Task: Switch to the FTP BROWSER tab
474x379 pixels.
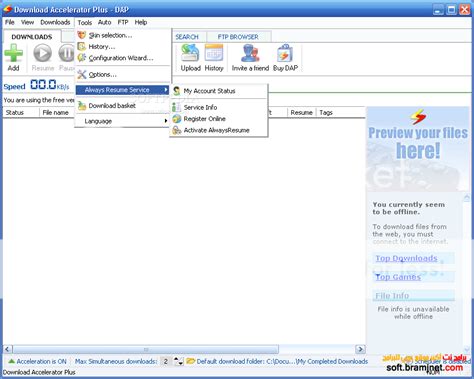Action: pos(238,37)
